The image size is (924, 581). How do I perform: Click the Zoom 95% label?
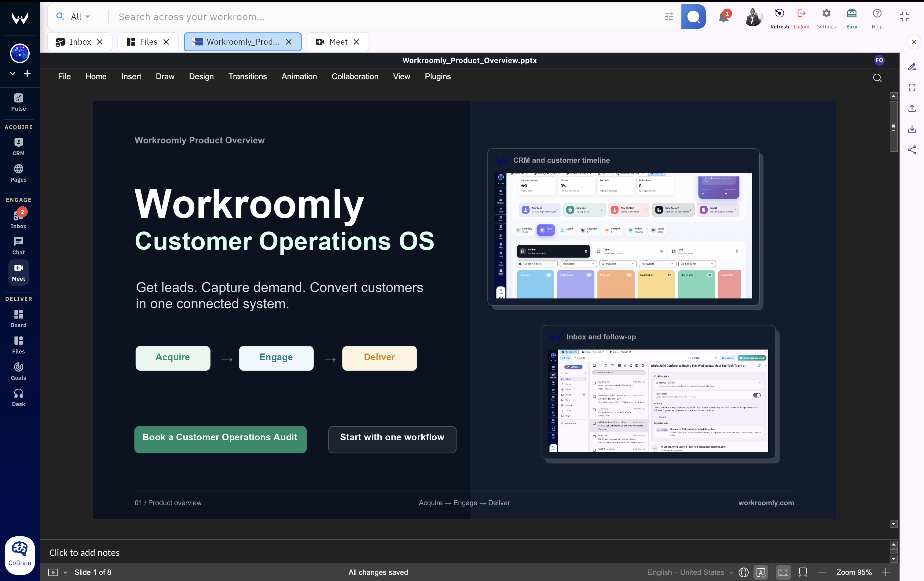pyautogui.click(x=854, y=572)
